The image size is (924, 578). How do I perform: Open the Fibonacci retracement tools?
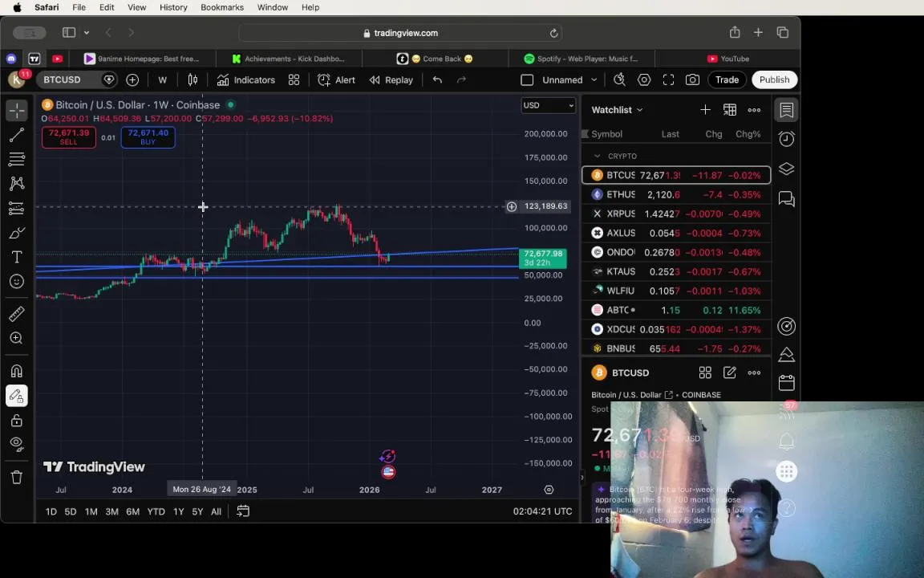[17, 159]
